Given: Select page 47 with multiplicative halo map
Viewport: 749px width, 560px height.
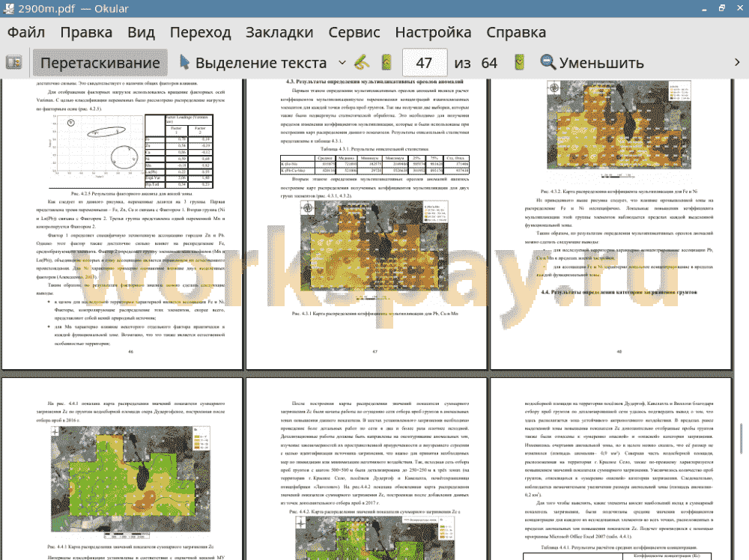Looking at the screenshot, I should (366, 223).
